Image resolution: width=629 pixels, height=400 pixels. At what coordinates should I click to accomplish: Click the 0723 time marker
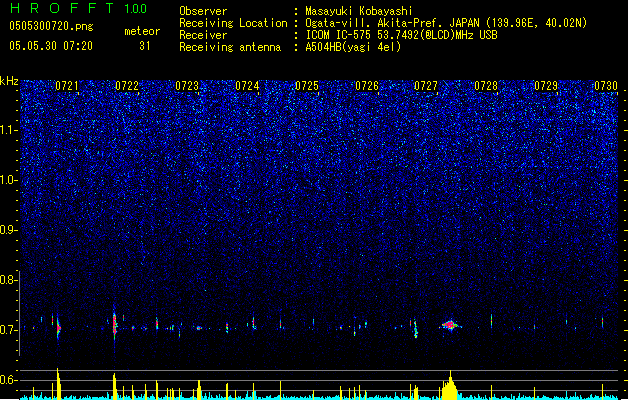click(x=187, y=86)
